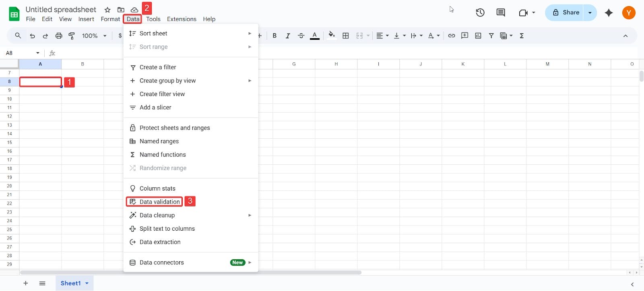Select Named functions
644x291 pixels.
click(191, 155)
